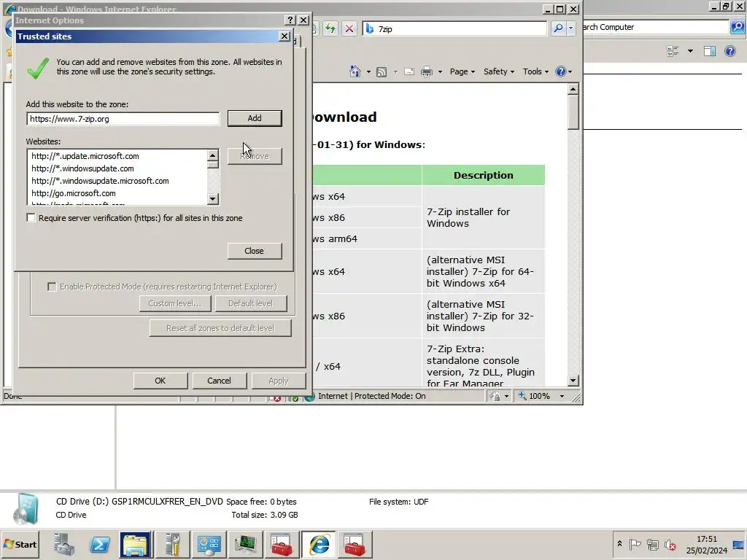
Task: Click the first red toolbox taskbar icon
Action: click(x=282, y=544)
